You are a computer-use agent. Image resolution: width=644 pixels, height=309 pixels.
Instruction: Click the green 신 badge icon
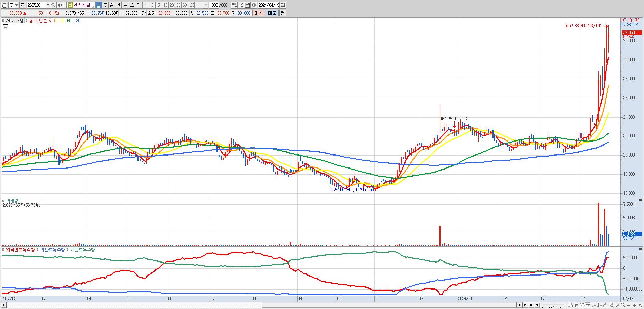pos(70,5)
